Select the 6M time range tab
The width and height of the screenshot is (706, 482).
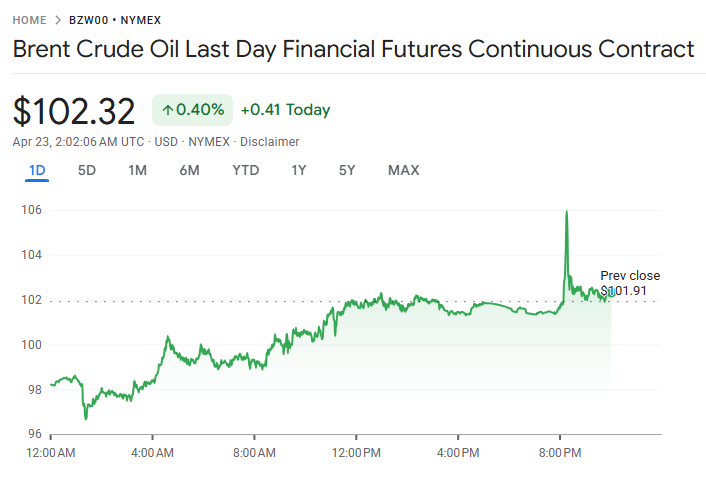click(189, 170)
